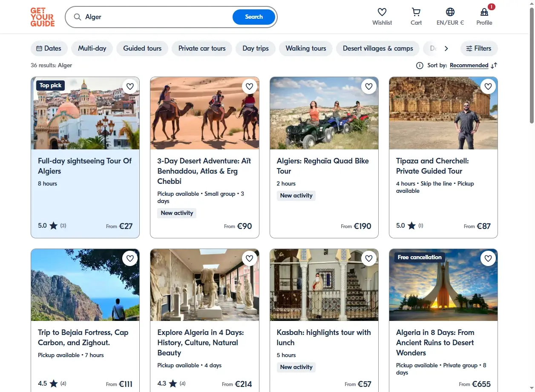Open the Algiers mosque thumbnail image
Screen dimensions: 535x392
(85, 113)
